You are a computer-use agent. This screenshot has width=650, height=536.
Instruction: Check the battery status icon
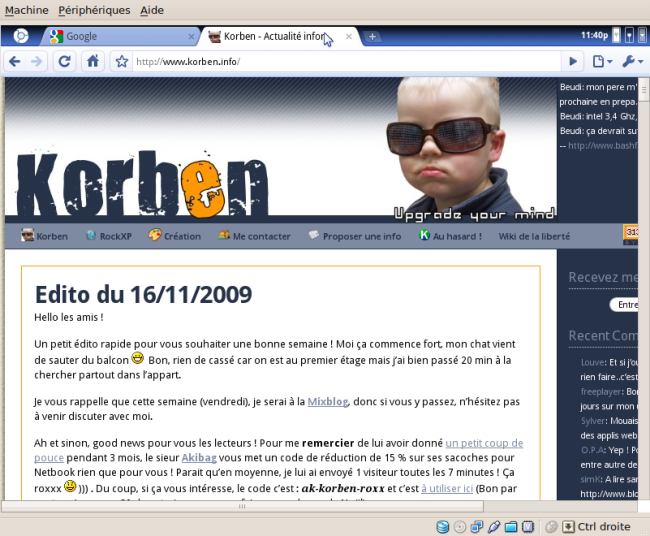click(616, 36)
